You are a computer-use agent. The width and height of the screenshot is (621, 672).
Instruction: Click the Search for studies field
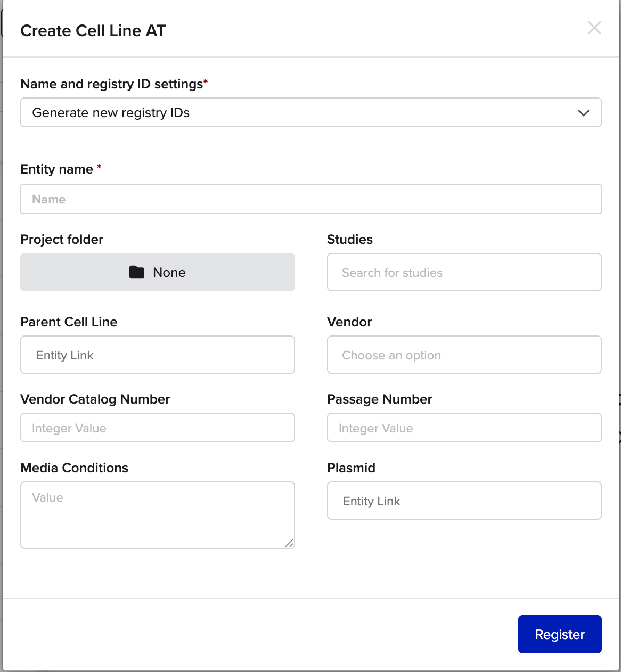(463, 272)
